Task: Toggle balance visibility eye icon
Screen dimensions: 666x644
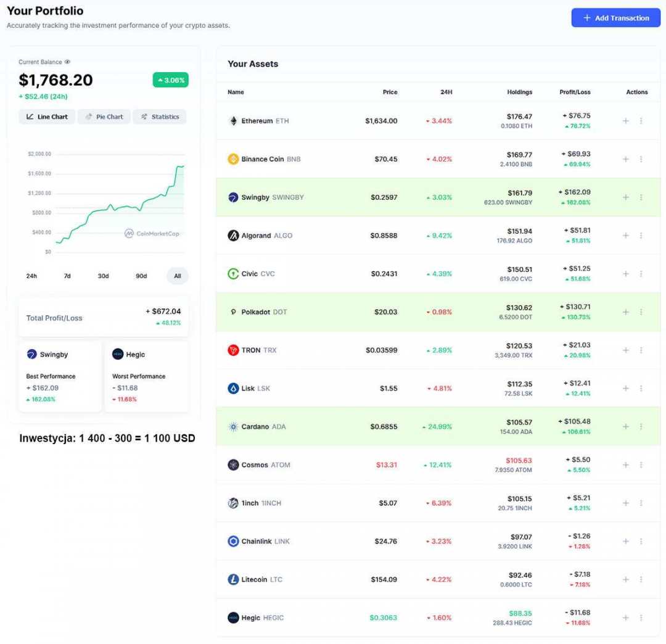Action: pyautogui.click(x=68, y=62)
